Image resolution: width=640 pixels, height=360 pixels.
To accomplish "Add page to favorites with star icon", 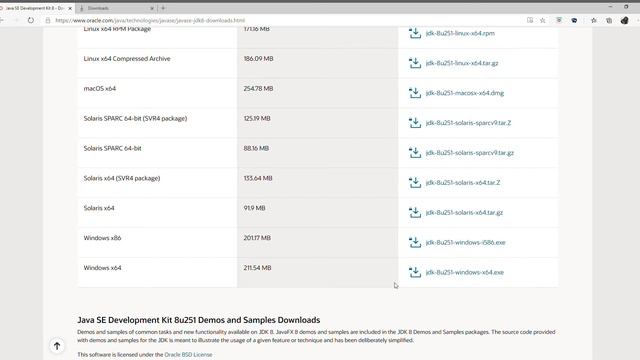I will pos(542,20).
